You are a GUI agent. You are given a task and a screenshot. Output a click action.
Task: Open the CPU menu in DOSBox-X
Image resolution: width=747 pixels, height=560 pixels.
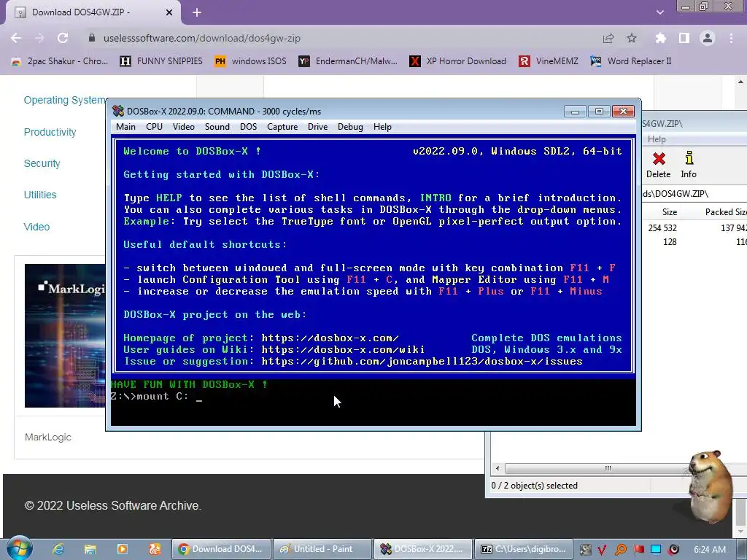[154, 127]
